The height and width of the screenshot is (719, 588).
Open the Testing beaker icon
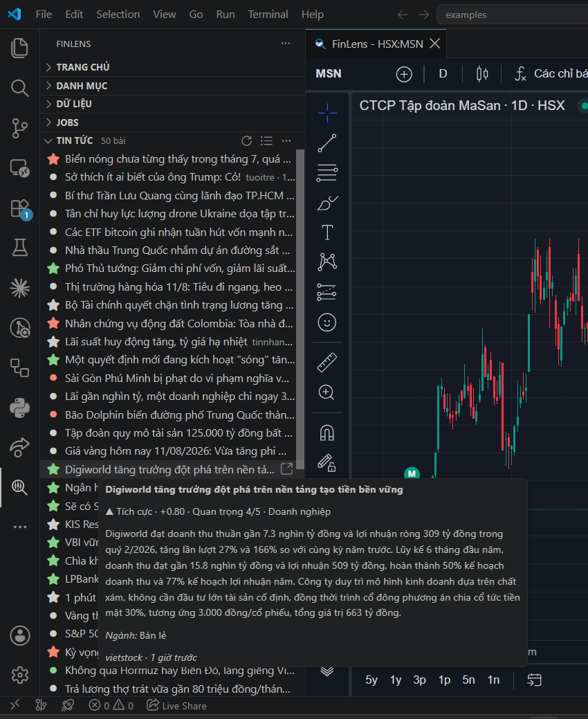(x=19, y=248)
